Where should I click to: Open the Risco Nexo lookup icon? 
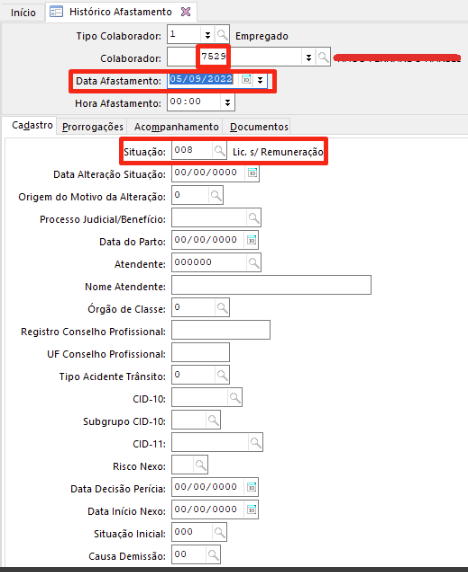201,465
